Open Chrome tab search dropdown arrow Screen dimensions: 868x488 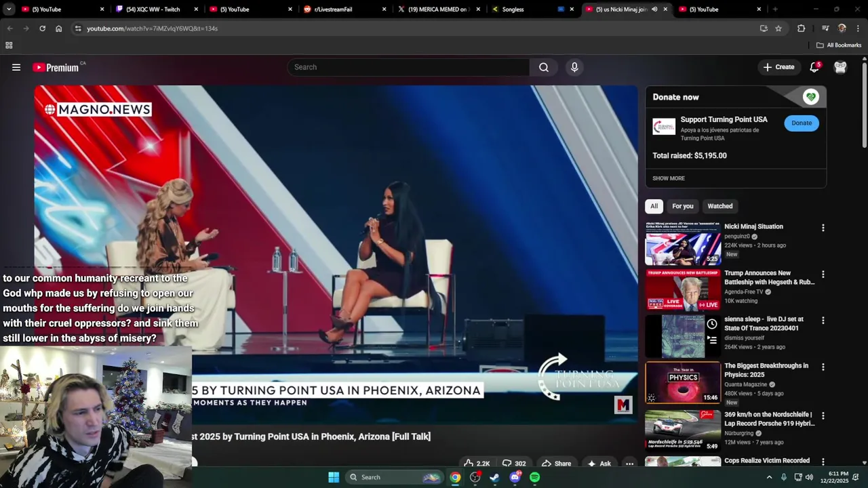[9, 9]
